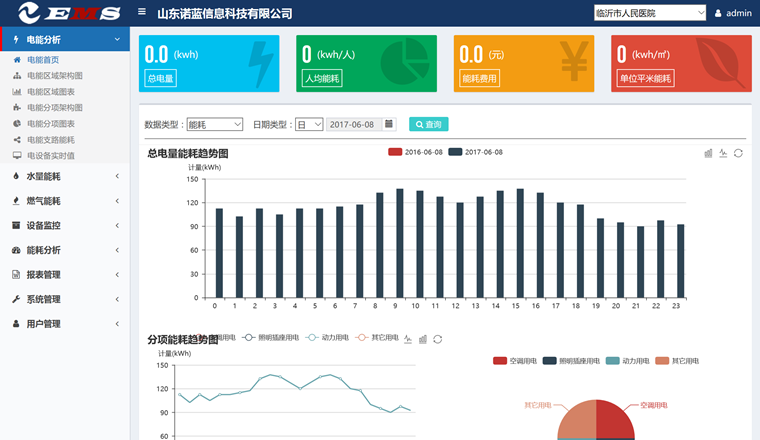
Task: Click the 能耗费用 card label
Action: [x=479, y=79]
